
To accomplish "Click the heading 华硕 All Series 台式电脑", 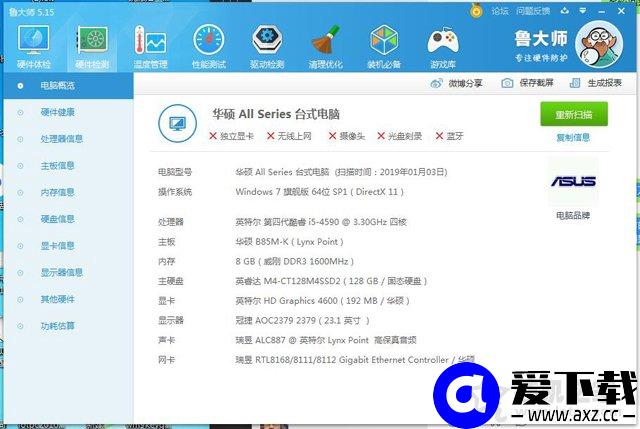I will [x=276, y=114].
